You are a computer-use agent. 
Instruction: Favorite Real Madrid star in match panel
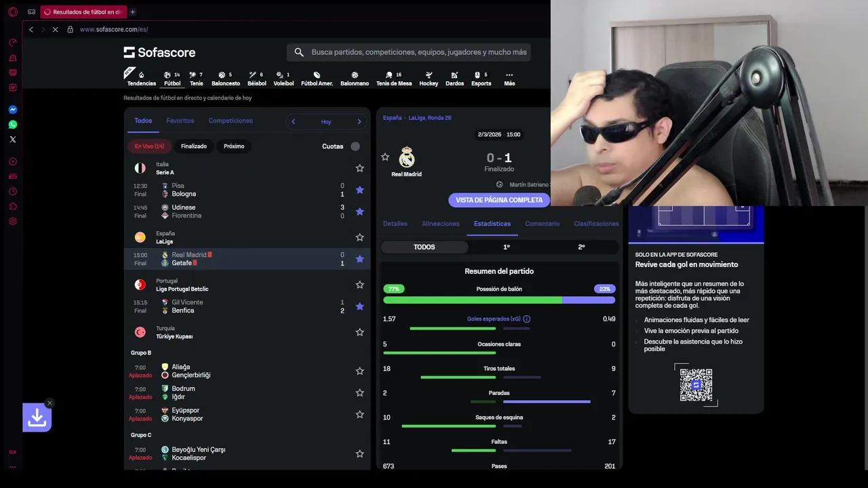point(385,157)
